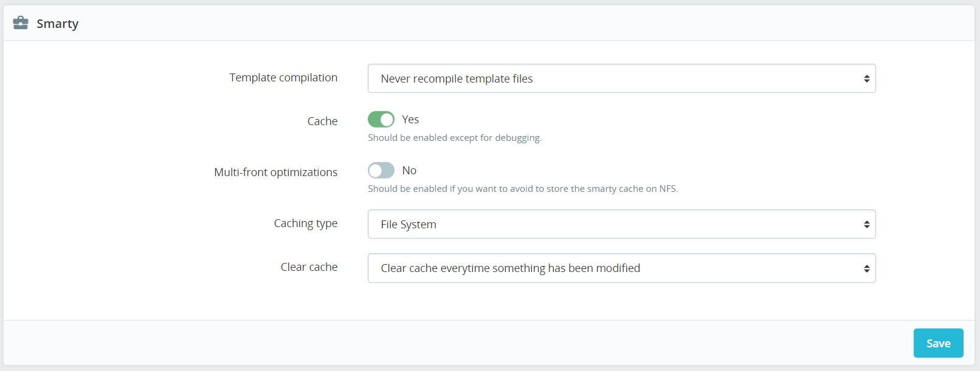Click the arrows on Never recompile template files
Viewport: 980px width, 371px height.
point(866,79)
